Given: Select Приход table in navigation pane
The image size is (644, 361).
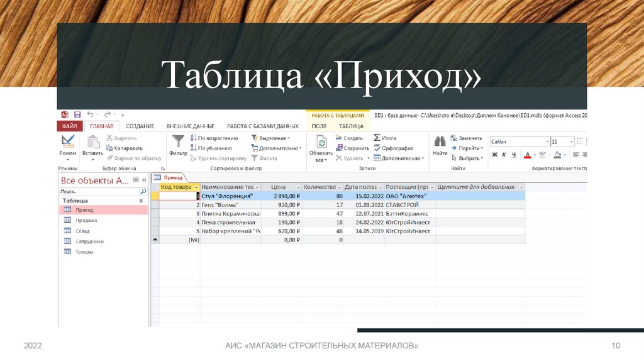Looking at the screenshot, I should coord(103,210).
